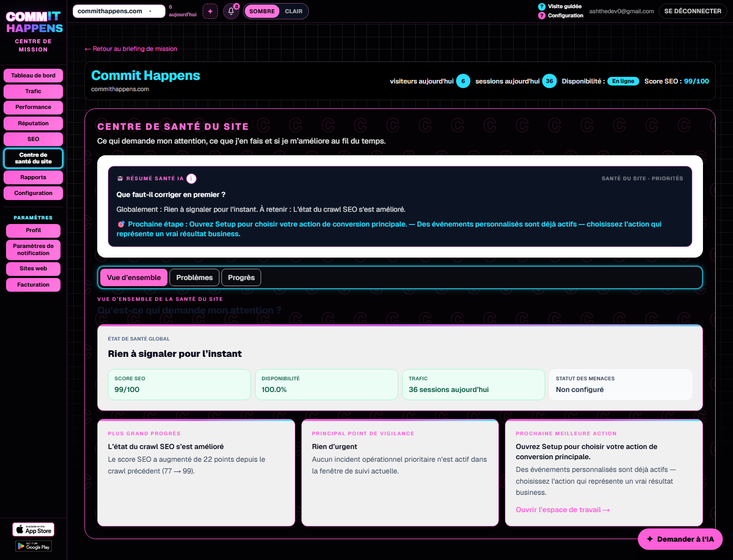Switch to SOMBRE theme
The width and height of the screenshot is (733, 560).
point(262,11)
